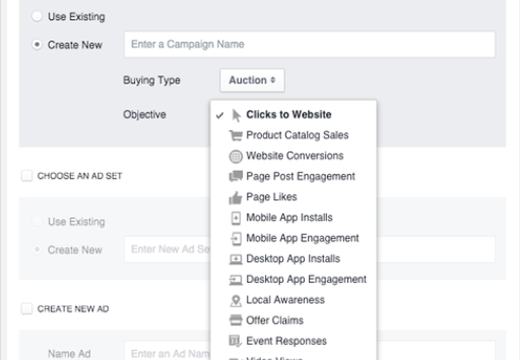Select the top Use Existing campaign radio
The width and height of the screenshot is (520, 360).
[x=37, y=16]
